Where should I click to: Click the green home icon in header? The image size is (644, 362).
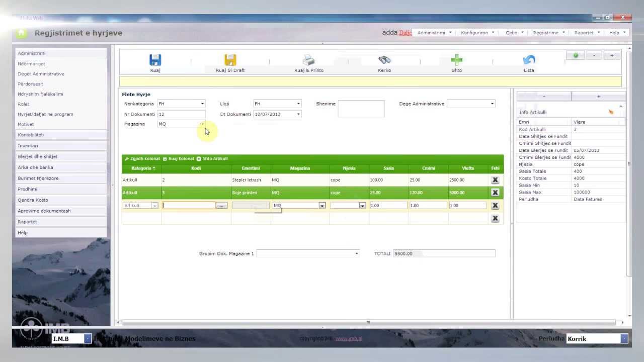[21, 33]
